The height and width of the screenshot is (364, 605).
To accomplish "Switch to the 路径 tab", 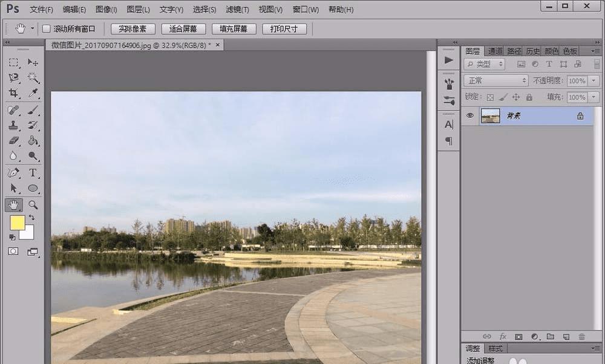I will 514,51.
